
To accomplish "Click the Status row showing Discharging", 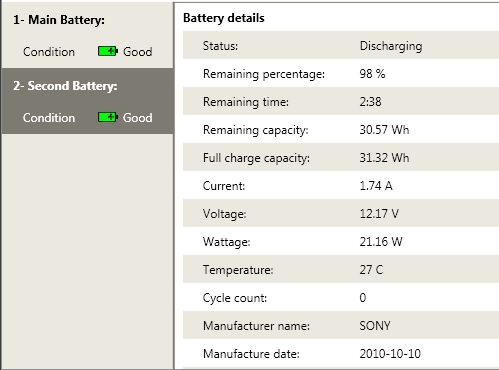I will 341,45.
